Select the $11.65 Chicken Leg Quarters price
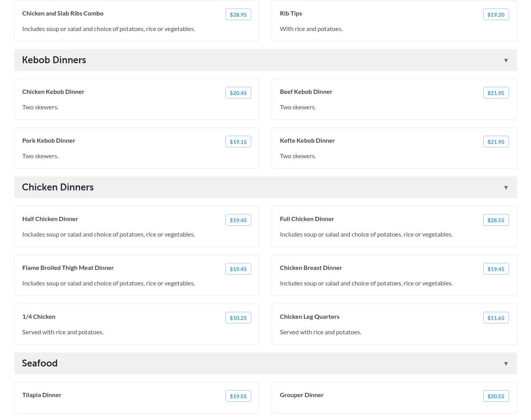 tap(496, 318)
